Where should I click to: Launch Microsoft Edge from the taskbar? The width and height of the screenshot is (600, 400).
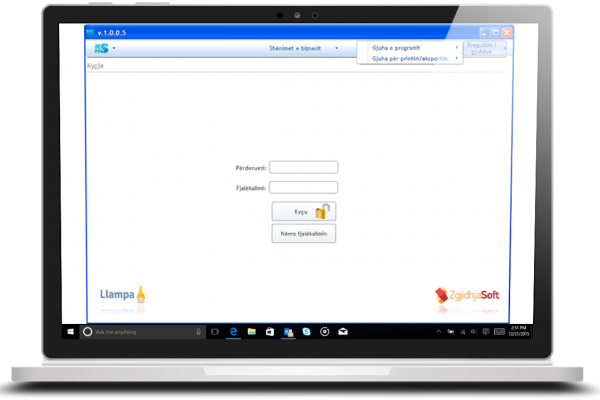coord(233,332)
